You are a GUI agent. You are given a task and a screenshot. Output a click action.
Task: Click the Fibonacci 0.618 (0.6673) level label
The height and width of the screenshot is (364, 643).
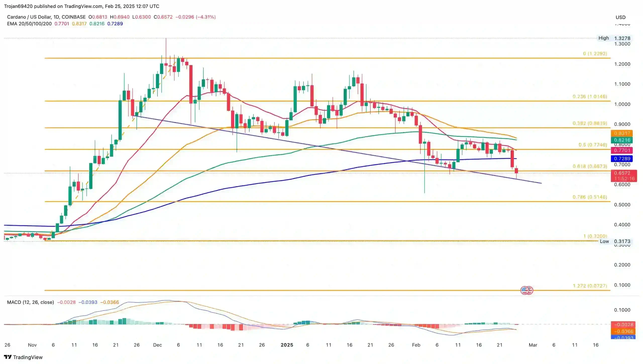[x=590, y=166]
